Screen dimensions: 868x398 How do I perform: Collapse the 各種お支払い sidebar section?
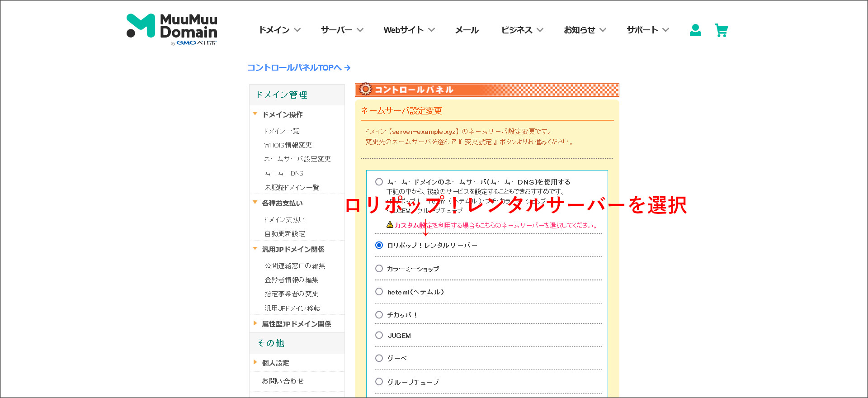255,203
